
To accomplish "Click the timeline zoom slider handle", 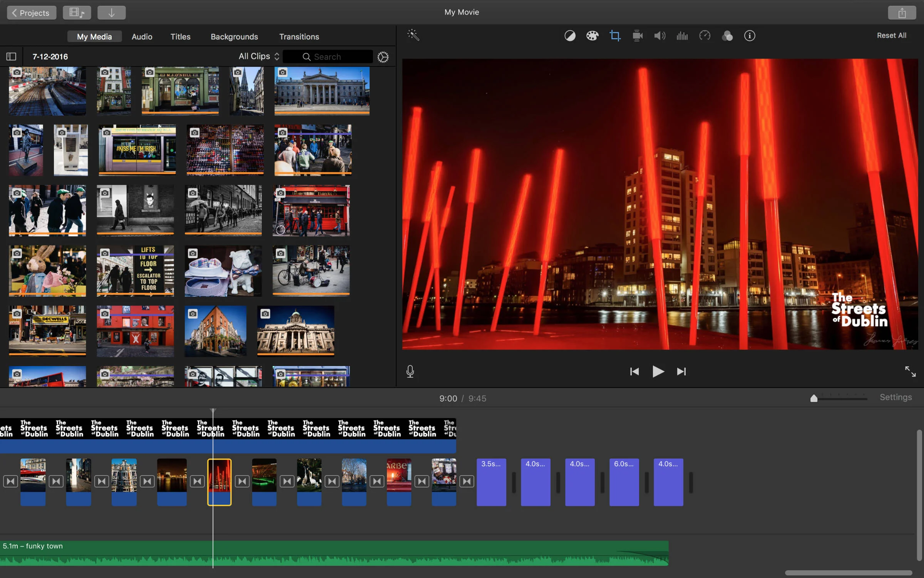I will [x=814, y=398].
